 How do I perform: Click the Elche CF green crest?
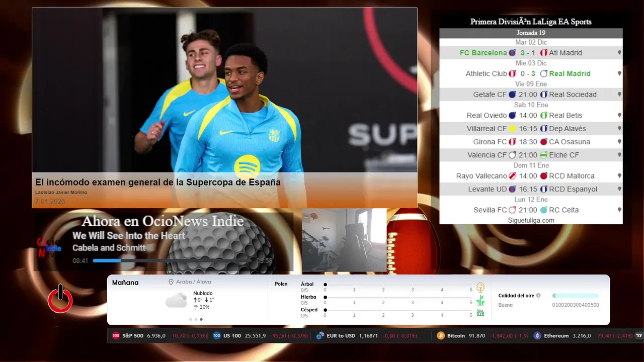tap(543, 155)
